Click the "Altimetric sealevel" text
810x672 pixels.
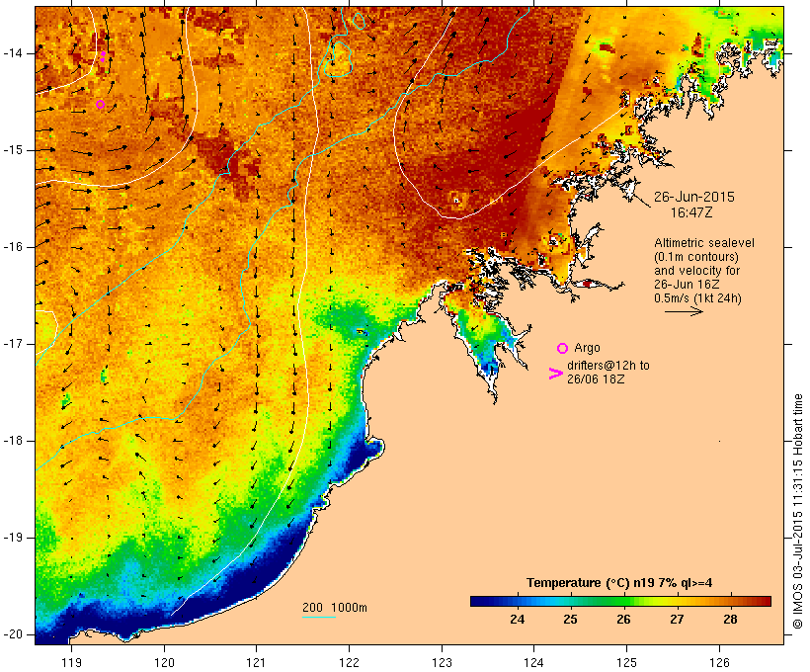tap(704, 243)
